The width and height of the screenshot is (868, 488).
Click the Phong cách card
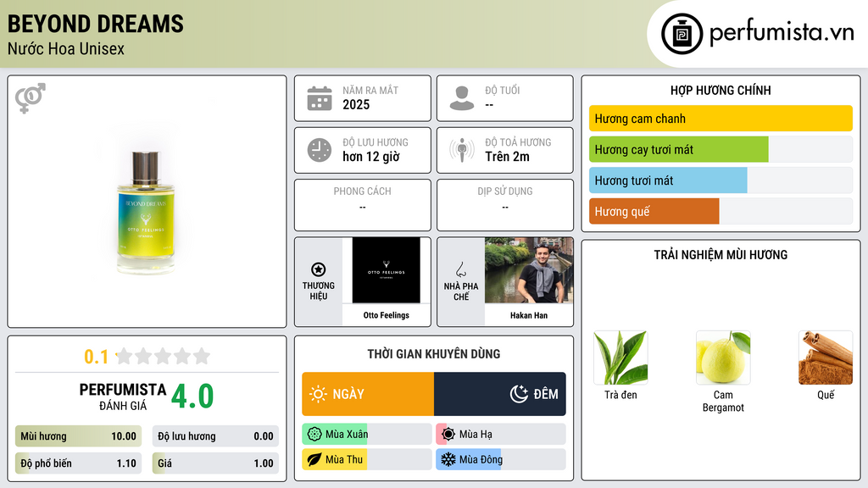(x=363, y=205)
